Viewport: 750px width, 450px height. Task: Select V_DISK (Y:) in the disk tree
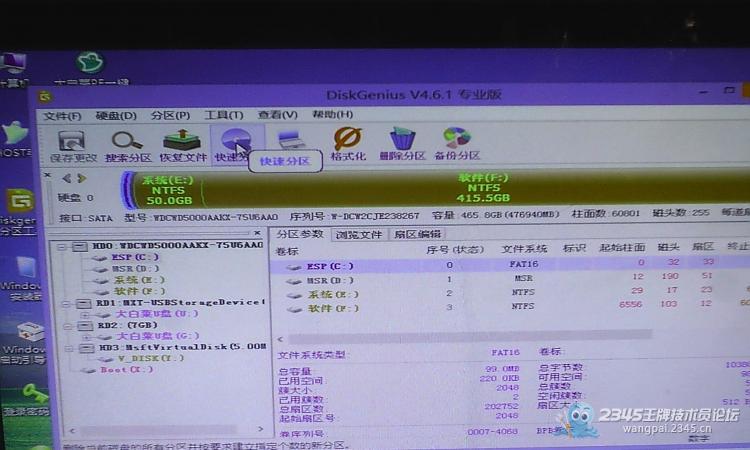pos(151,358)
